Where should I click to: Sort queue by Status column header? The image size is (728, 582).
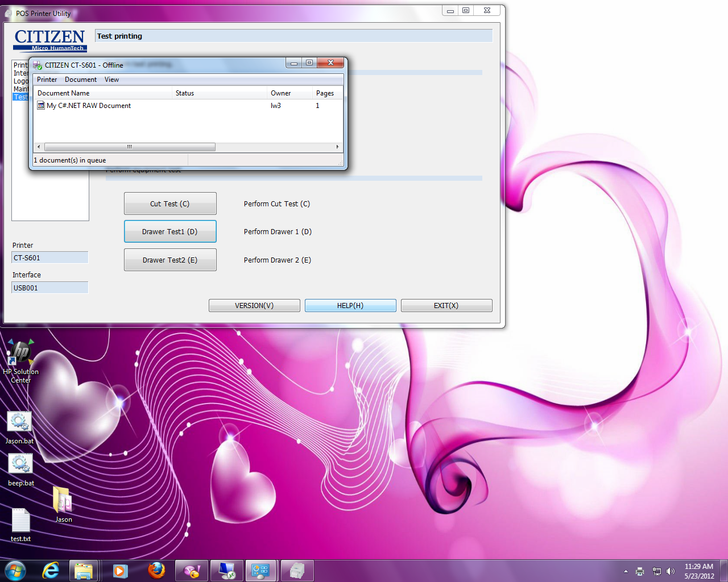219,93
